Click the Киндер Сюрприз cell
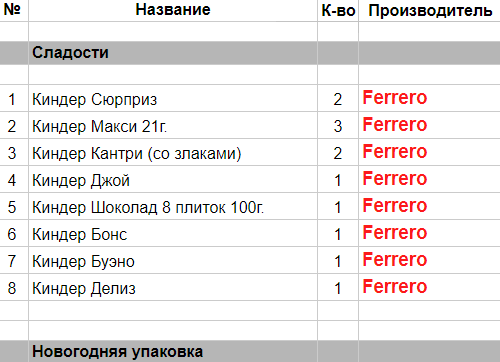Screen dimensions: 500x362 click(x=173, y=99)
